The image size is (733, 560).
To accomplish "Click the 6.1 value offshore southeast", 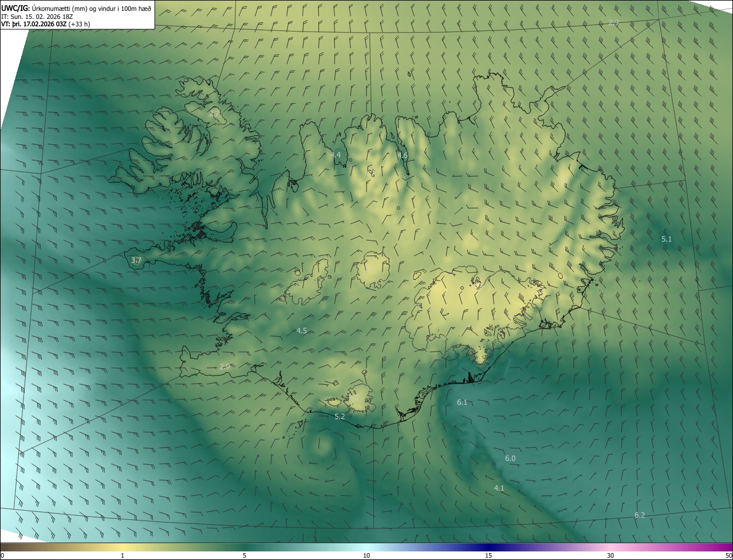I will pyautogui.click(x=462, y=403).
